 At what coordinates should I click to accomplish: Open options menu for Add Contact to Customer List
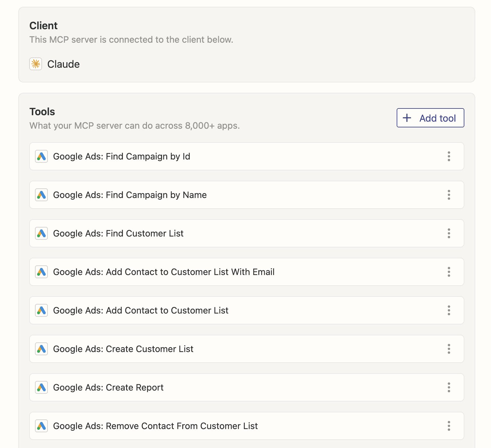pos(449,310)
